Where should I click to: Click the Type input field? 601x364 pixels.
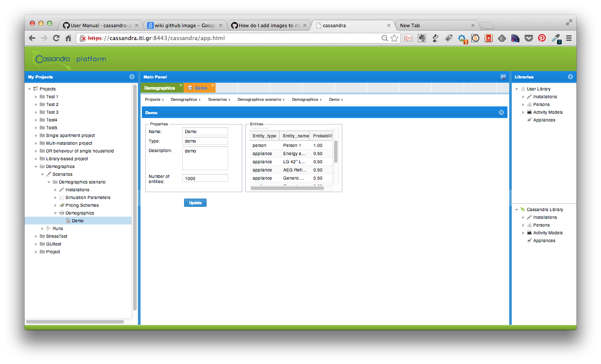tap(205, 141)
